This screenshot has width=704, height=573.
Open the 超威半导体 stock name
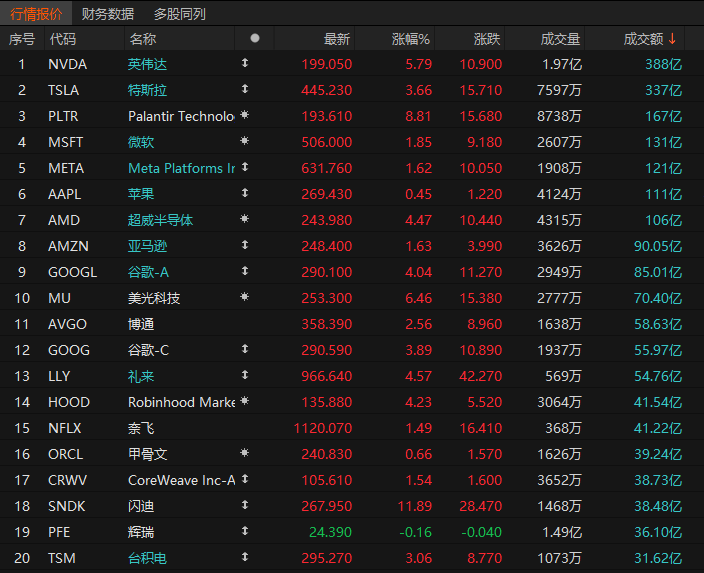pyautogui.click(x=160, y=220)
